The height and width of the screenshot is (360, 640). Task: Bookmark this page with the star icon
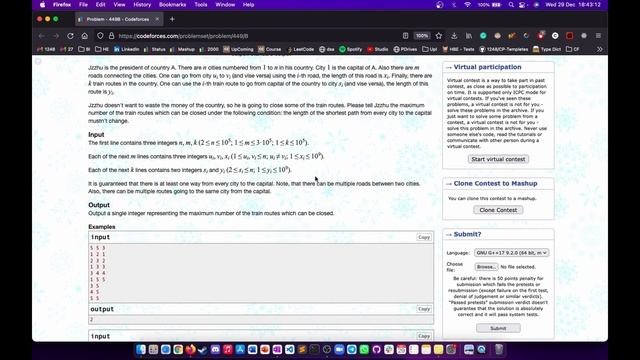click(x=439, y=36)
